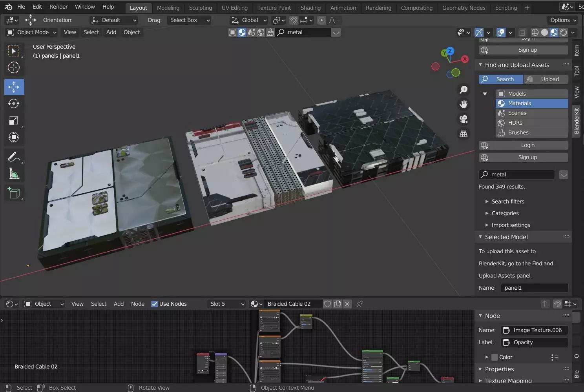Toggle the camera view icon
This screenshot has height=392, width=584.
point(464,119)
